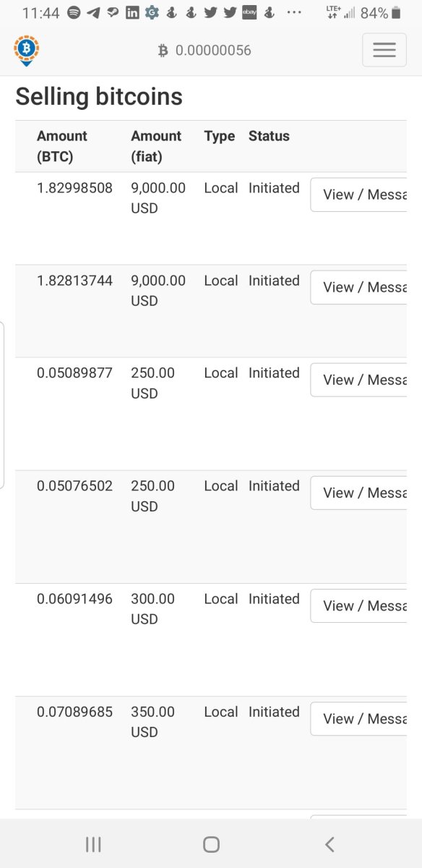The height and width of the screenshot is (868, 422).
Task: Tap the Android back navigation button
Action: (330, 843)
